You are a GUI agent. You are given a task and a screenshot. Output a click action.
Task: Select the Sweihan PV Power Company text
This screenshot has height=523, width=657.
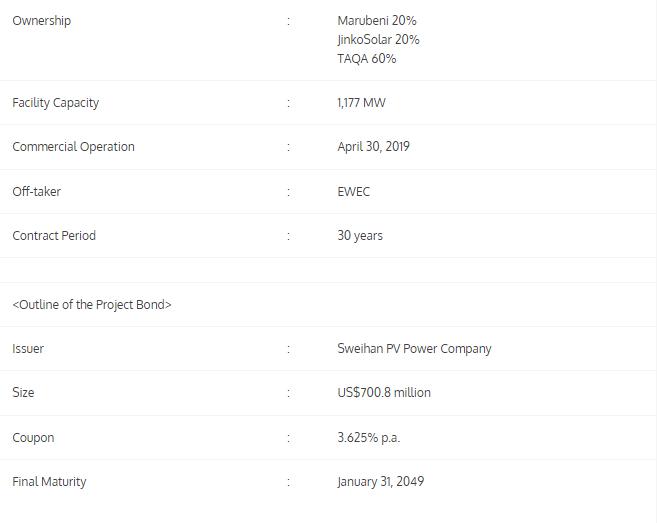(x=414, y=349)
